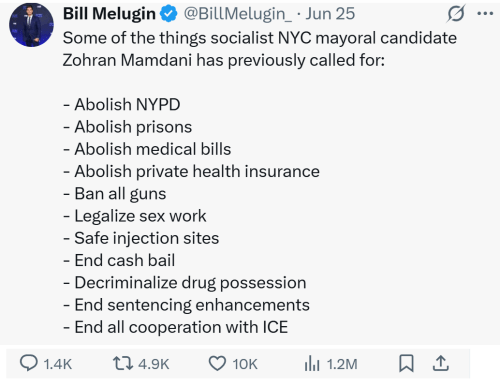Click the blue verified checkmark badge
The width and height of the screenshot is (500, 387).
click(169, 14)
